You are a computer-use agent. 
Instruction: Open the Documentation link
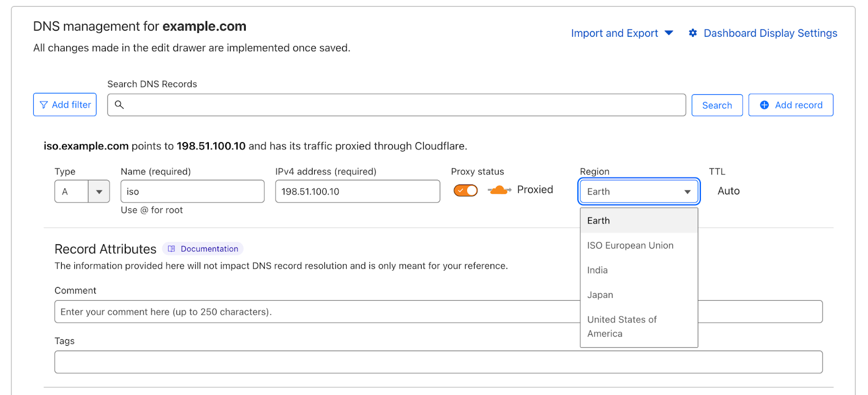tap(209, 249)
